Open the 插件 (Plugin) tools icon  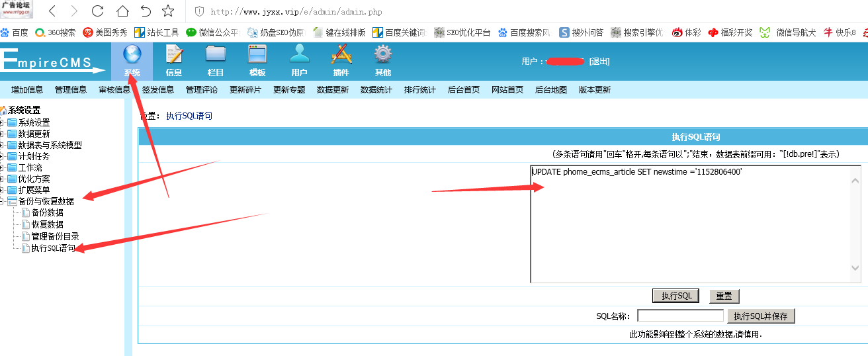click(x=341, y=56)
